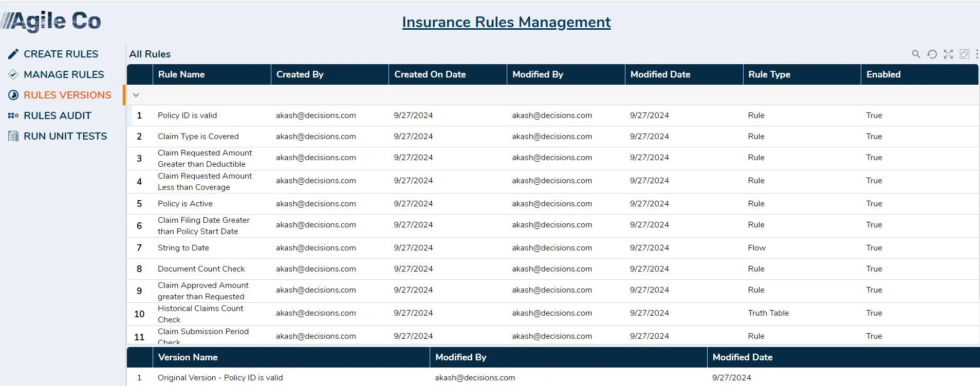Click Created By email for Policy is Active

[x=316, y=204]
